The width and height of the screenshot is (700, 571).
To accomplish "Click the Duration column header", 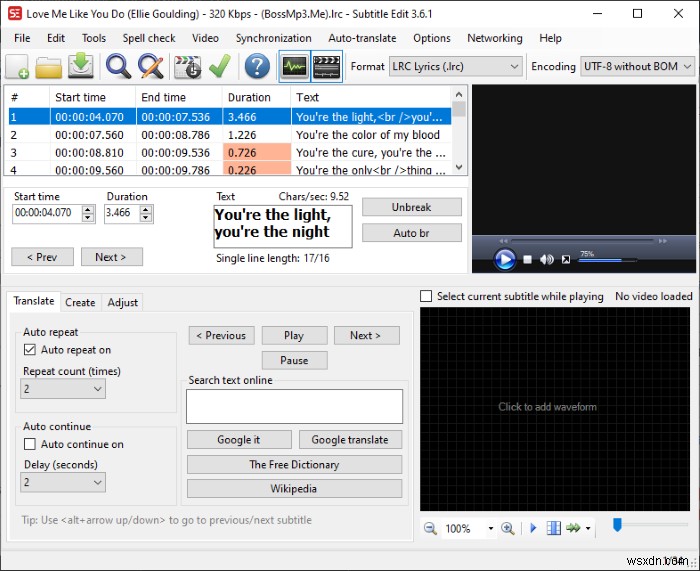I will (x=256, y=97).
